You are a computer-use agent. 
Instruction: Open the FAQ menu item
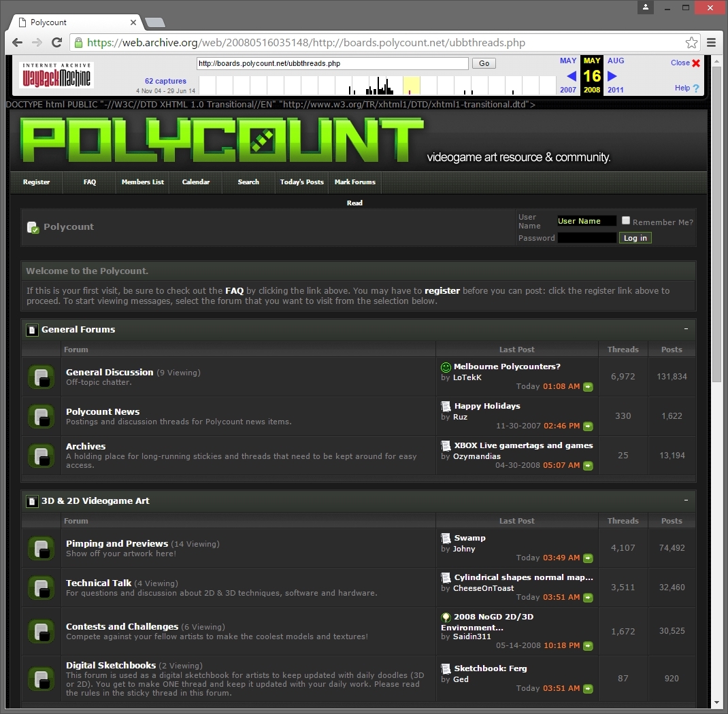coord(90,182)
